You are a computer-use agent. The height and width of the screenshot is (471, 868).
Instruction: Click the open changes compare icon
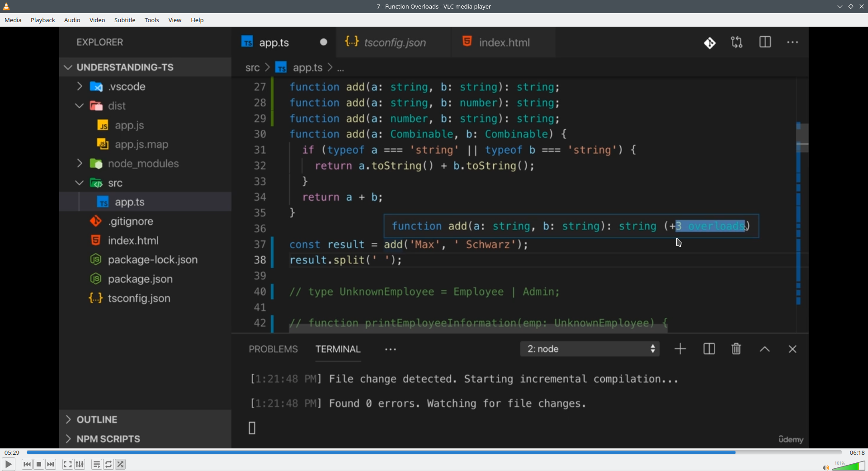point(737,42)
